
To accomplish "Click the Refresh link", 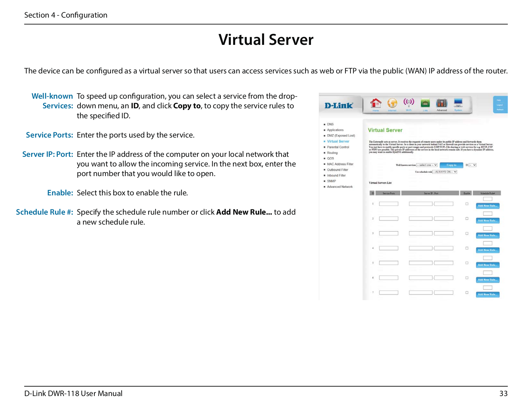I will tap(500, 109).
